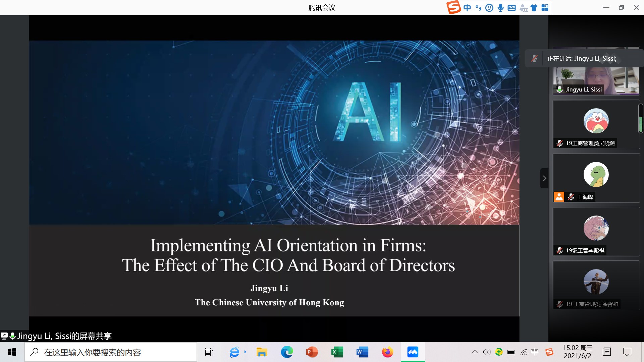Toggle tray language indicator 中
Viewport: 644px width, 362px height.
[535, 352]
